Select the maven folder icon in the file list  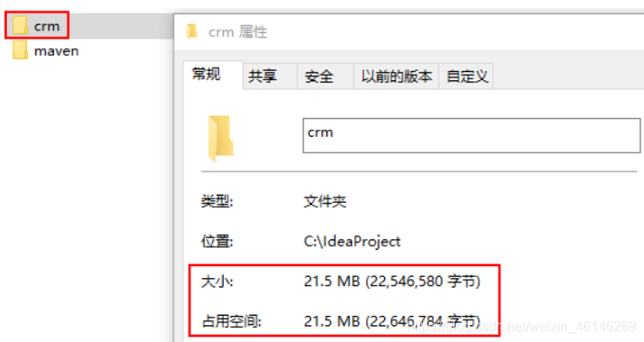pos(19,50)
